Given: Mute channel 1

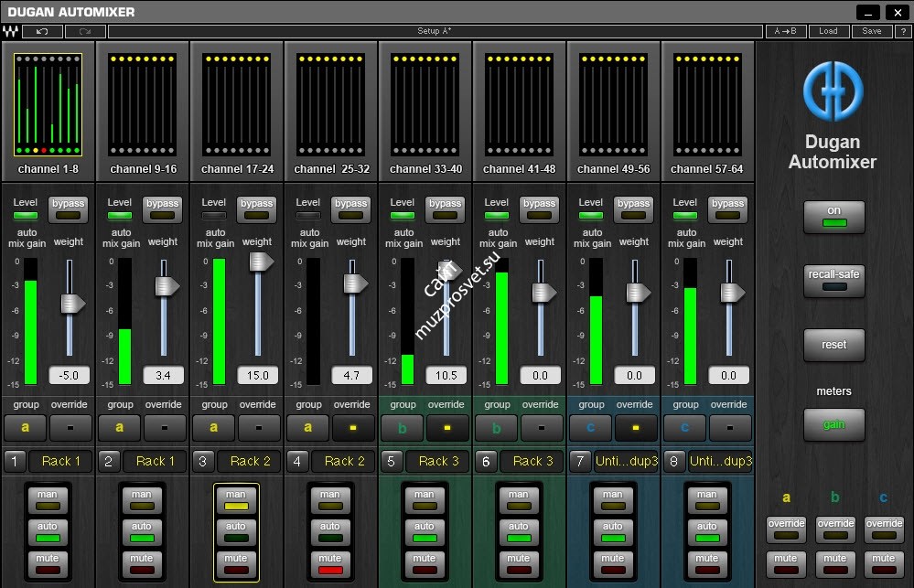Looking at the screenshot, I should click(x=48, y=564).
